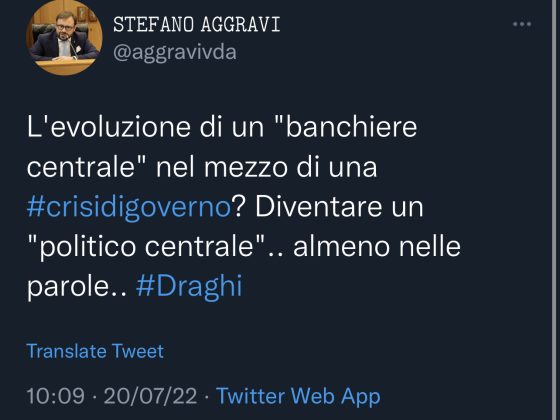Click the word "parole" before #Draghi
Image resolution: width=560 pixels, height=420 pixels.
click(x=68, y=287)
